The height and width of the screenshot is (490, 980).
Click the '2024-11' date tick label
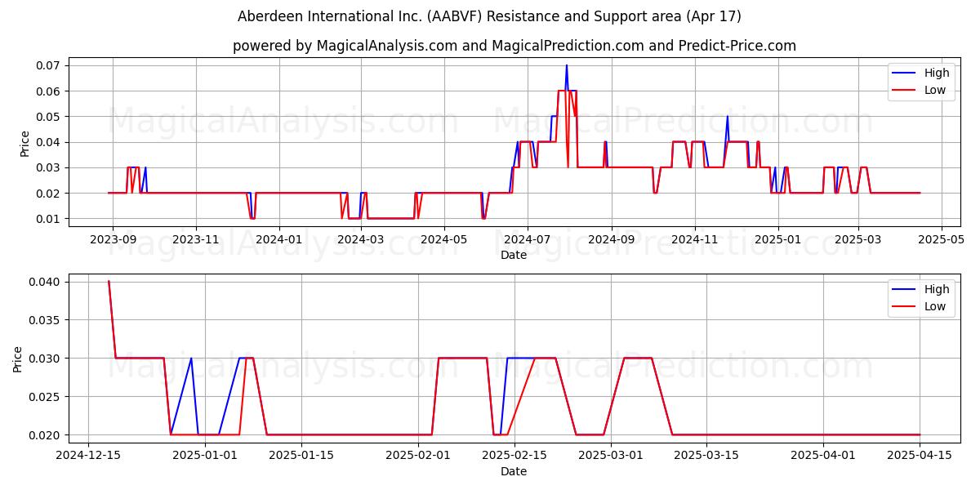coord(695,240)
